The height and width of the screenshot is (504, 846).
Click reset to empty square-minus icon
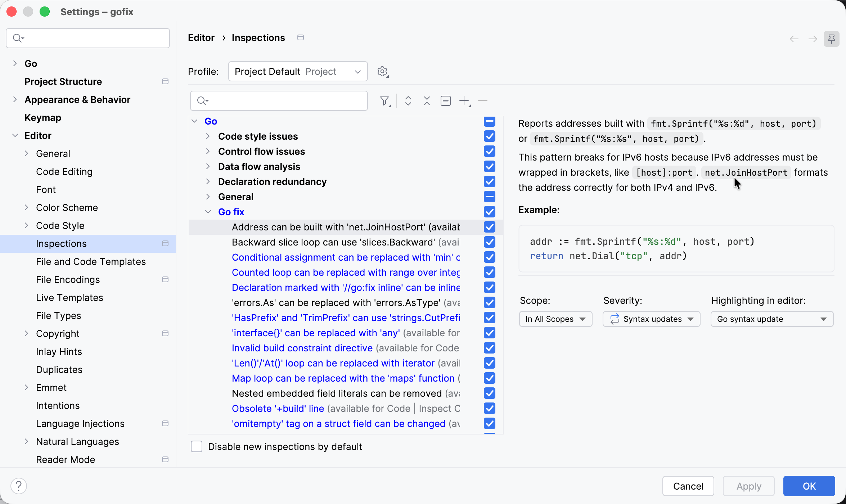[446, 101]
